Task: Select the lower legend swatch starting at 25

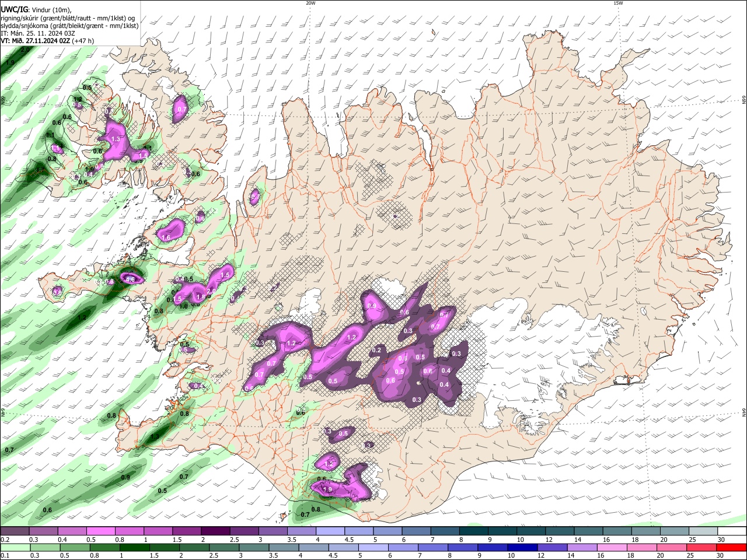Action: point(702,547)
